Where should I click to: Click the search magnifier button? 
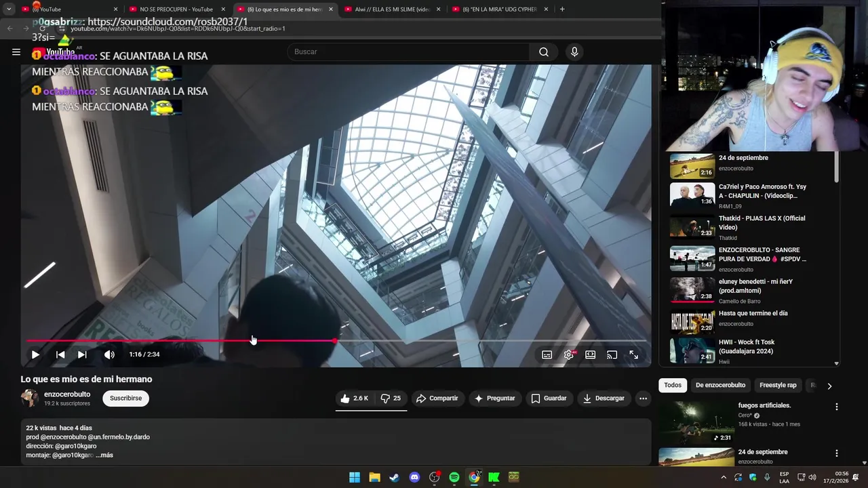(x=544, y=52)
